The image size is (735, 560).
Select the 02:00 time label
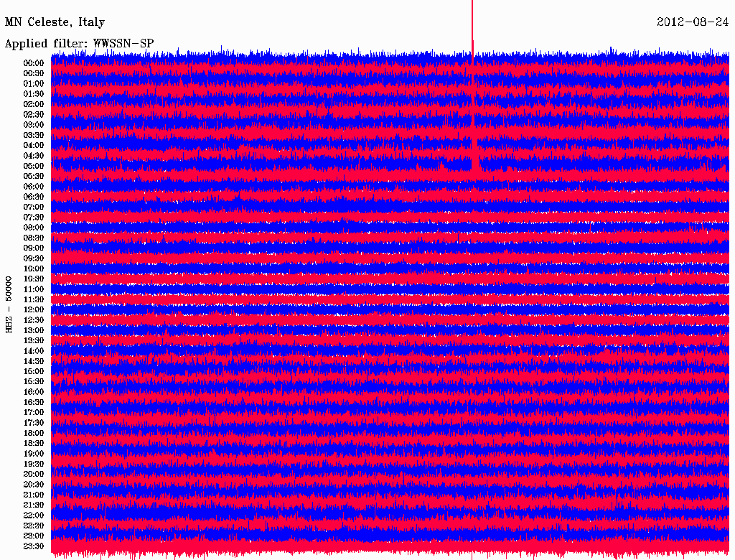[34, 104]
